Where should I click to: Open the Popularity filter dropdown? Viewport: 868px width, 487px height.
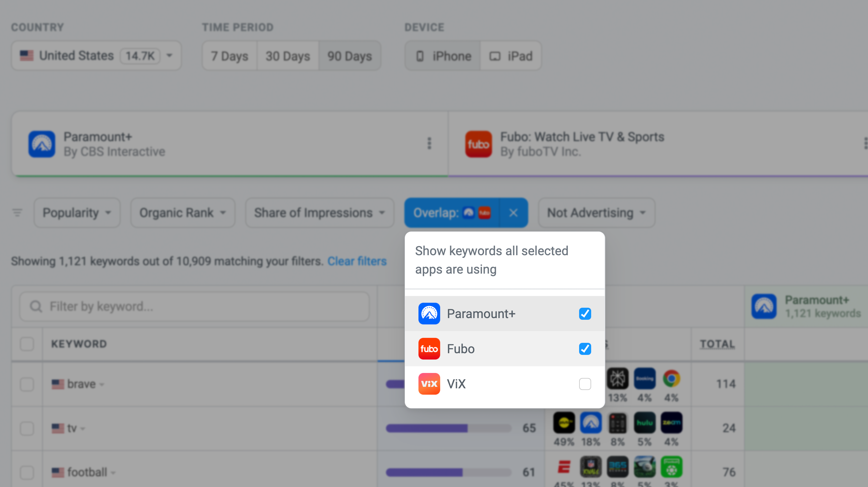(x=77, y=212)
